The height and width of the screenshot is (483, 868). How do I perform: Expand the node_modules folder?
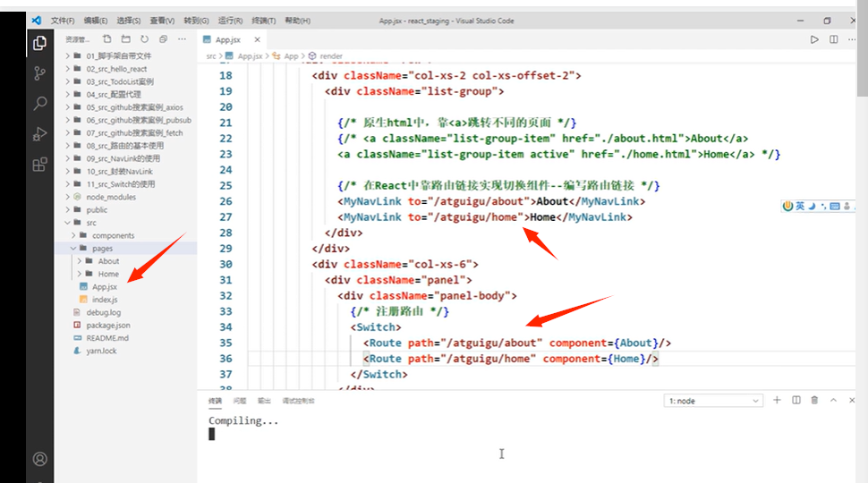(x=126, y=197)
